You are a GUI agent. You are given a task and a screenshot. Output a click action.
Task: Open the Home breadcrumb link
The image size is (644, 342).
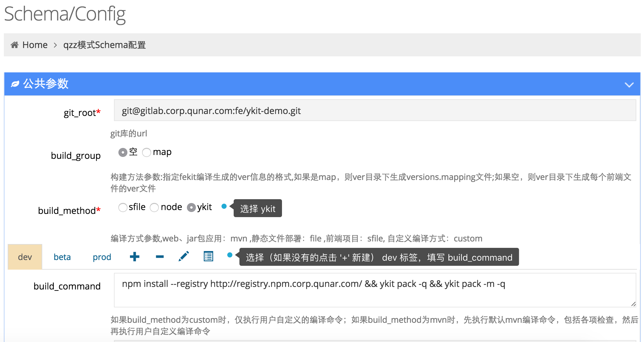pos(36,45)
